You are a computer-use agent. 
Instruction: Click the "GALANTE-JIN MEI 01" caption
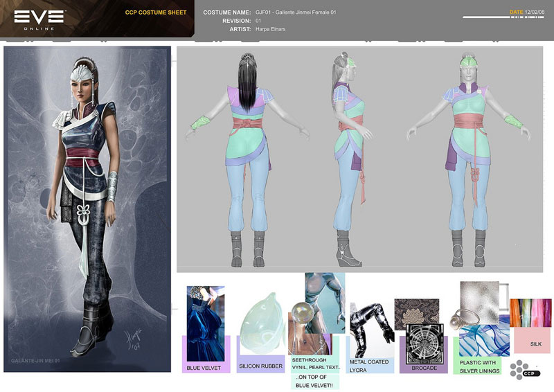click(x=35, y=361)
